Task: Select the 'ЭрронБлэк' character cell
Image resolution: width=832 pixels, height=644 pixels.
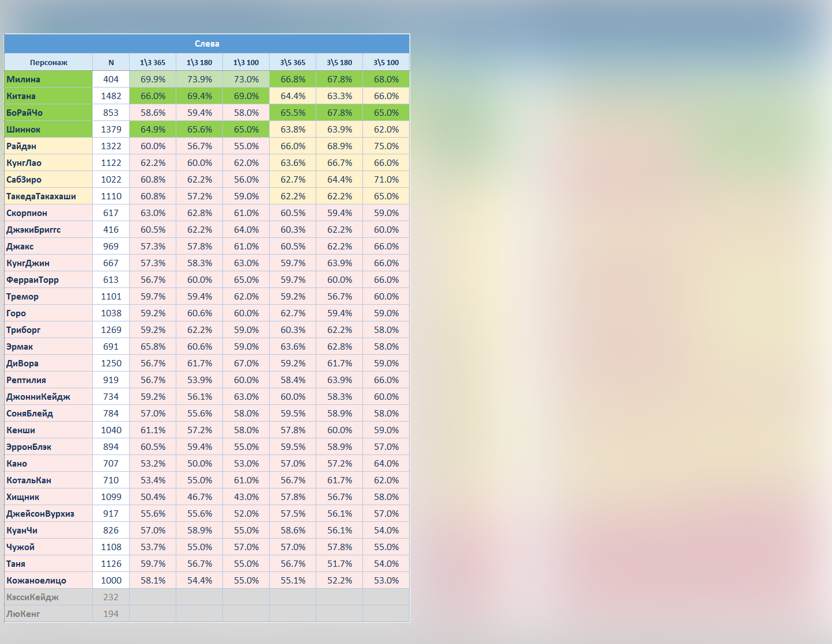Action: point(48,447)
